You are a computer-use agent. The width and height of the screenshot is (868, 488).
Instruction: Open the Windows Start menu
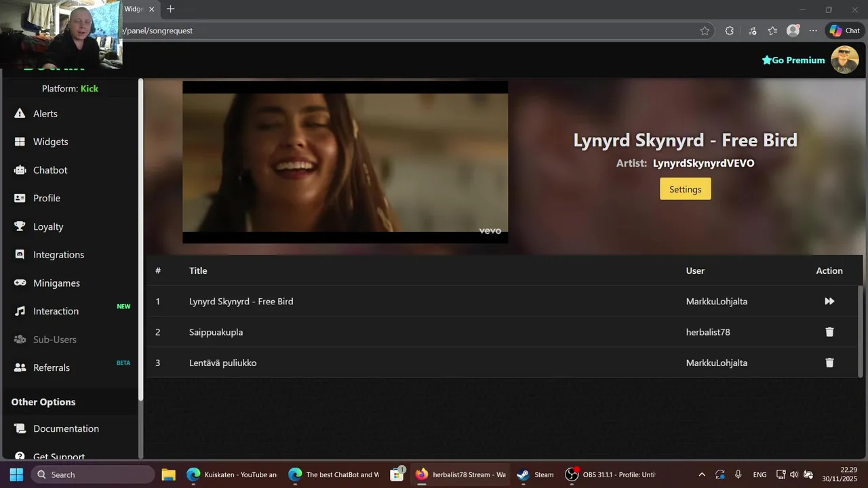(x=16, y=474)
